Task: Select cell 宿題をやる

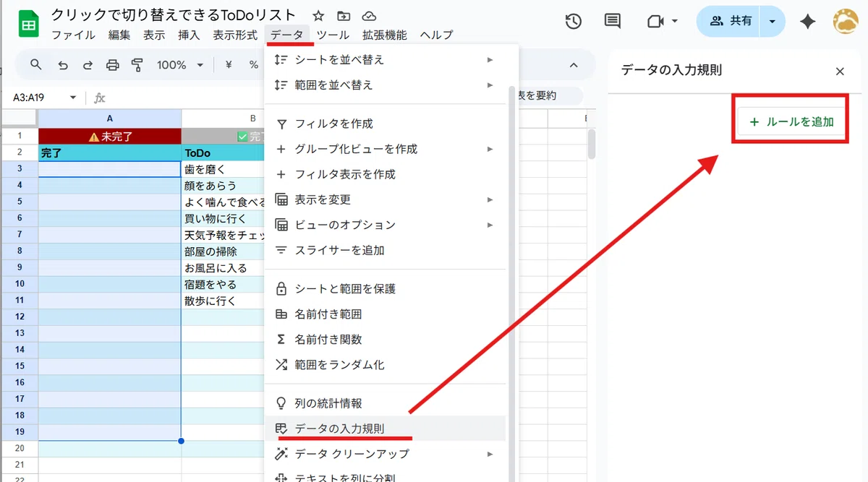Action: pos(223,285)
